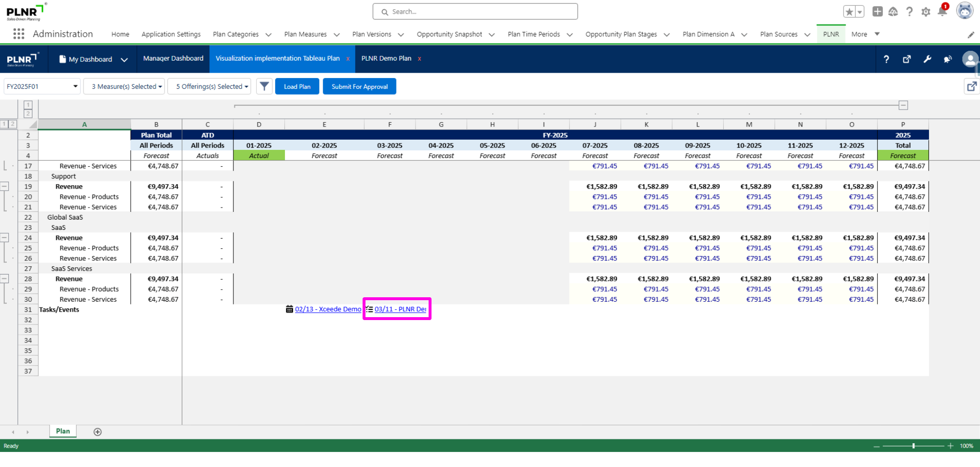Click the wrench settings icon
Screen dimensions: 980x467
(927, 59)
